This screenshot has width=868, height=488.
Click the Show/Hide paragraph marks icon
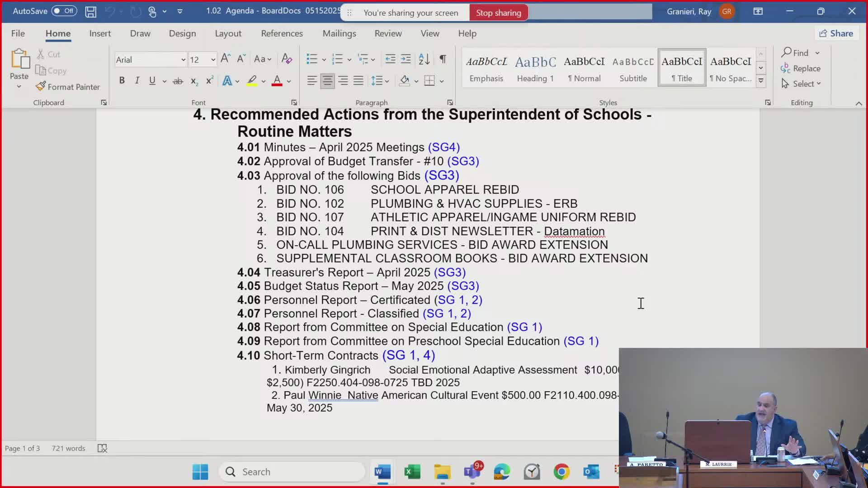pos(443,59)
